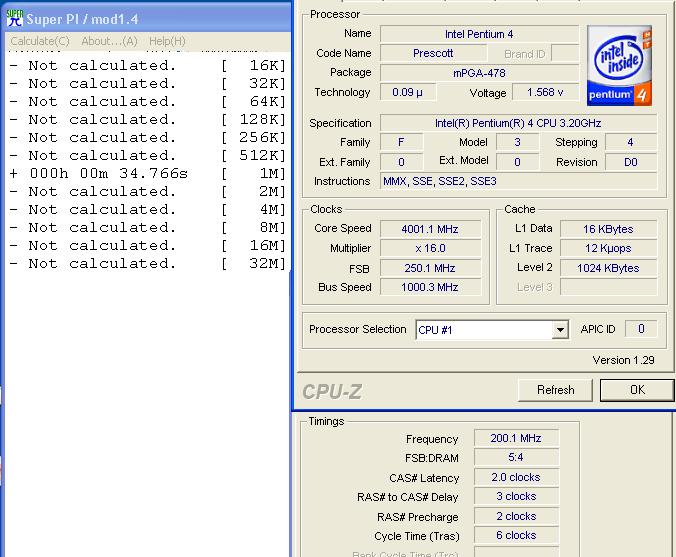Click the Version 1.29 label in CPU-Z
This screenshot has width=676, height=557.
tap(623, 360)
